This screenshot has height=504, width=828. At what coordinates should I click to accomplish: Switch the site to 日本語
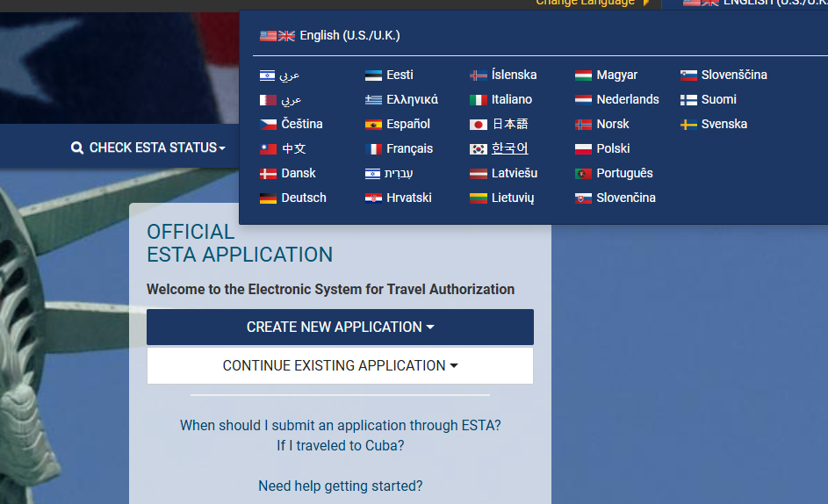[x=509, y=125]
